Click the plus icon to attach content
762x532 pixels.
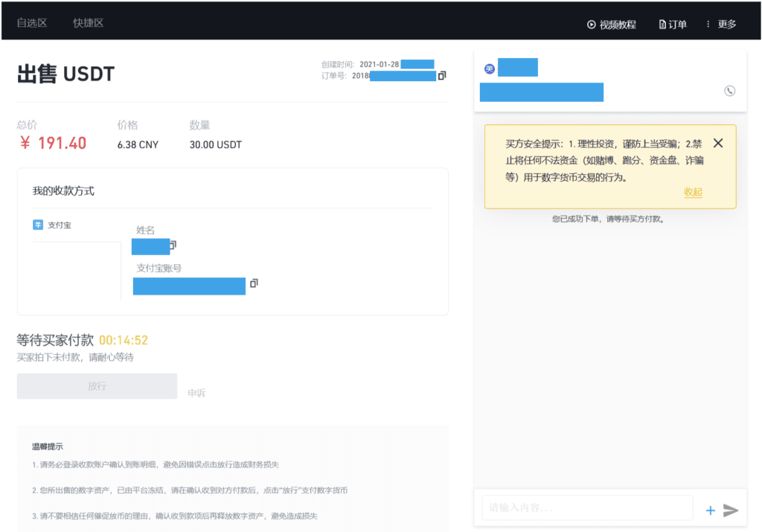pyautogui.click(x=710, y=510)
